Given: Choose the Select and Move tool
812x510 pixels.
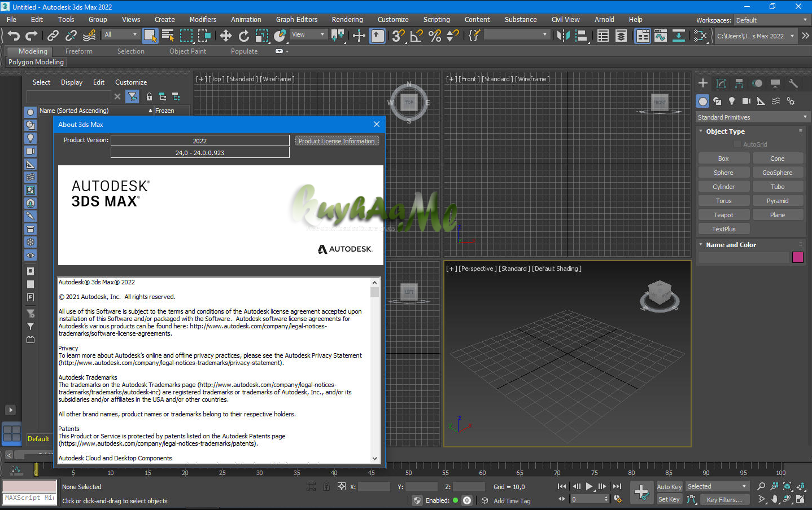Looking at the screenshot, I should point(226,36).
